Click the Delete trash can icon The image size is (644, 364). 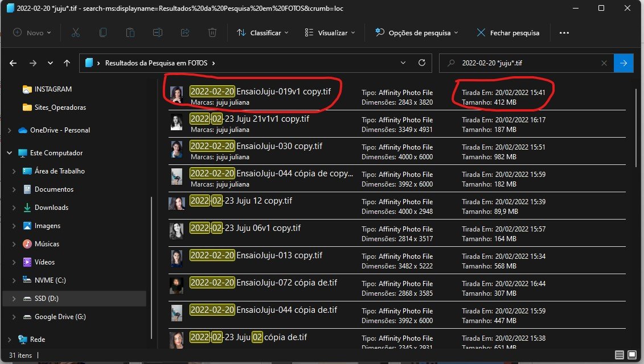pyautogui.click(x=212, y=33)
